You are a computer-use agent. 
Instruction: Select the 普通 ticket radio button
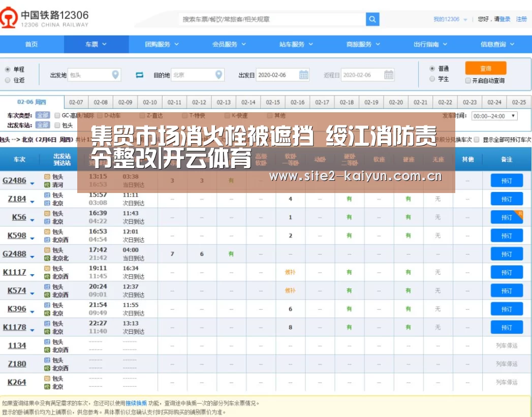[432, 69]
